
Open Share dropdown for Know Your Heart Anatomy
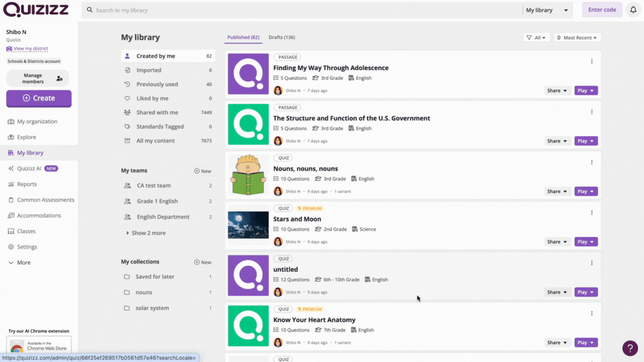tap(557, 342)
